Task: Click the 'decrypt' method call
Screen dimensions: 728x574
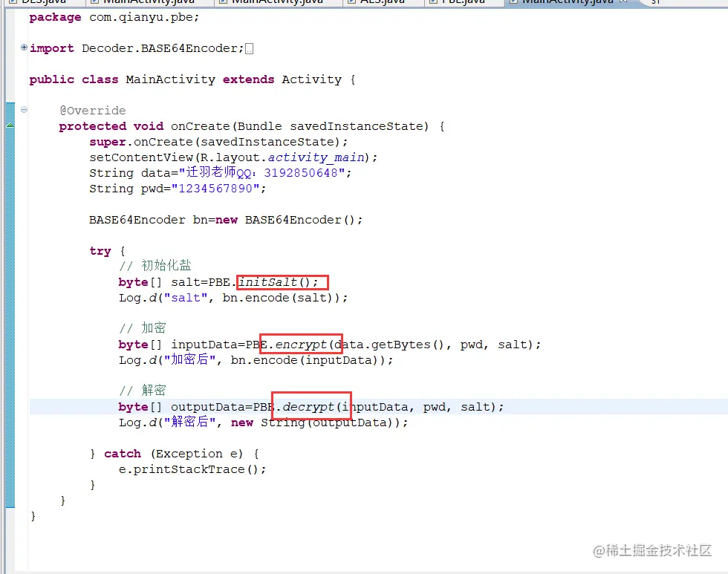Action: 308,407
